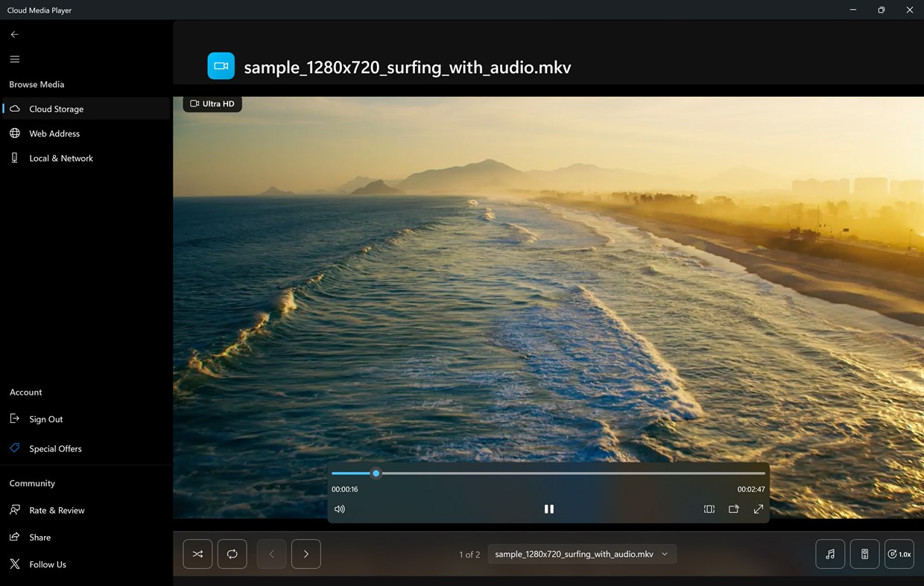Viewport: 924px width, 586px height.
Task: Collapse the panel with the back arrow
Action: [x=14, y=34]
